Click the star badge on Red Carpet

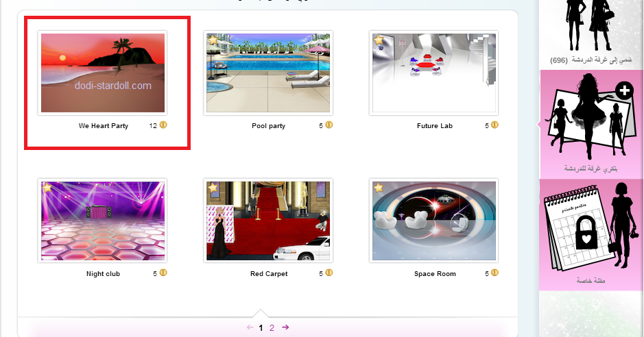click(213, 188)
